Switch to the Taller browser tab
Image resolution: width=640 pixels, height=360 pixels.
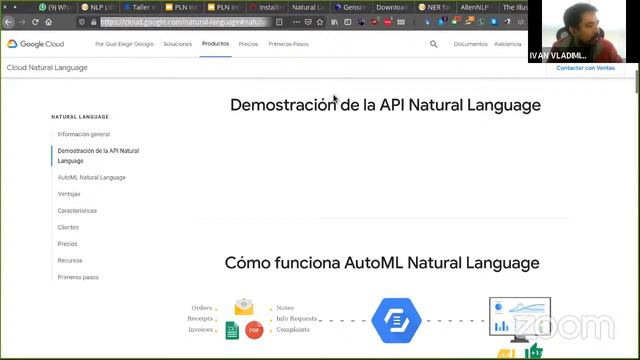140,7
